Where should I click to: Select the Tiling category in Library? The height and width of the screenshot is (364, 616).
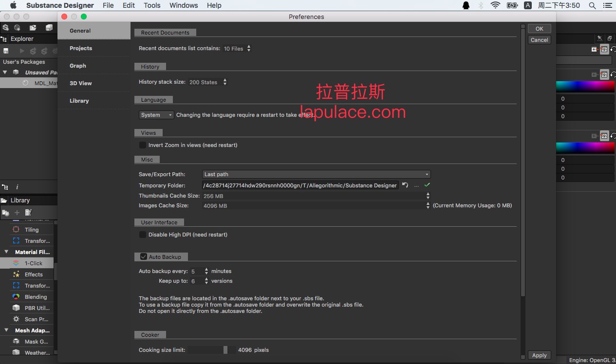point(32,230)
